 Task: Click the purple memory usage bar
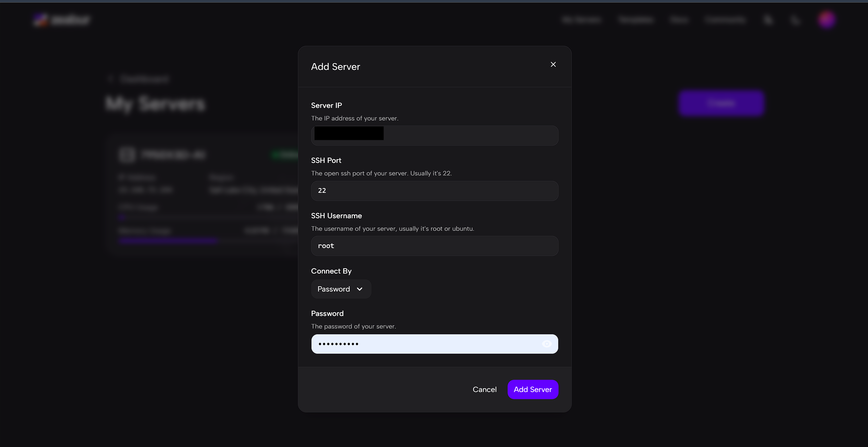[x=168, y=241]
